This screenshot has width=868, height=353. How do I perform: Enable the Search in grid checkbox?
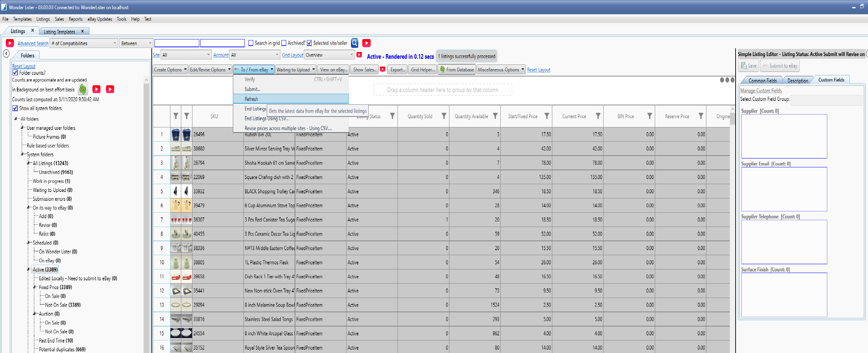click(x=251, y=43)
